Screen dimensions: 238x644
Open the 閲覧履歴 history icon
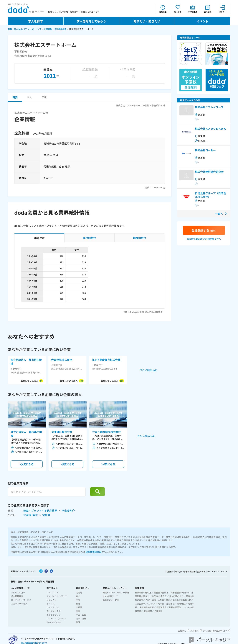163,9
